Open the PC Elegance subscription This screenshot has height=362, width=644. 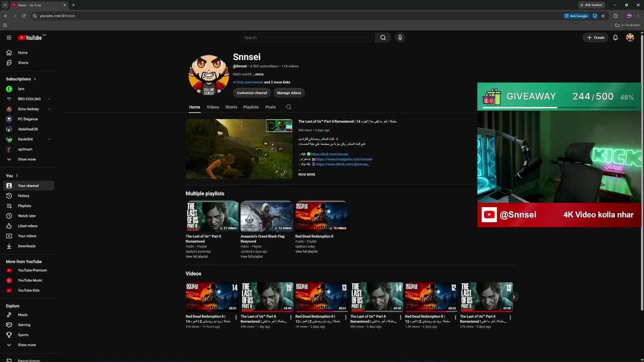point(29,119)
